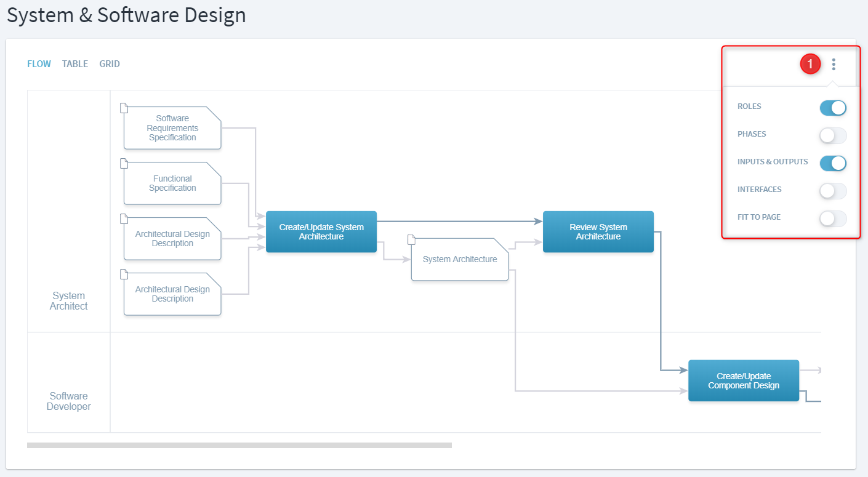Viewport: 868px width, 477px height.
Task: Click the document icon on Functional Specification
Action: tap(124, 164)
